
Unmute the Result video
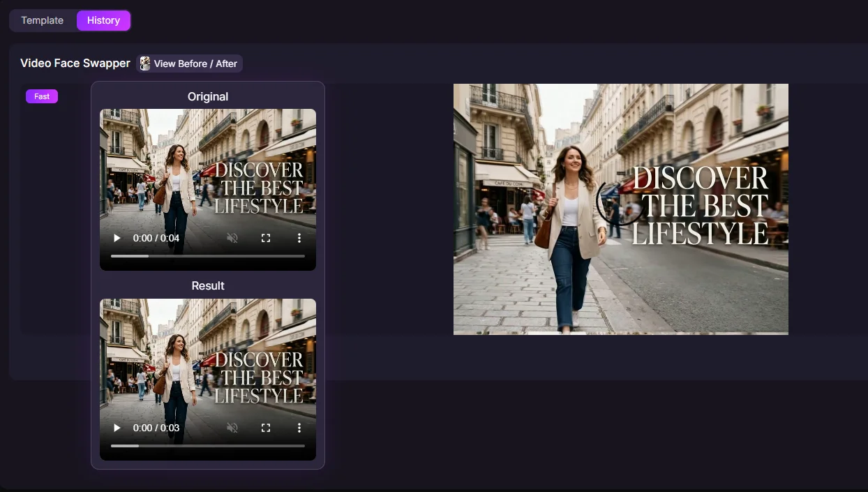pos(232,428)
